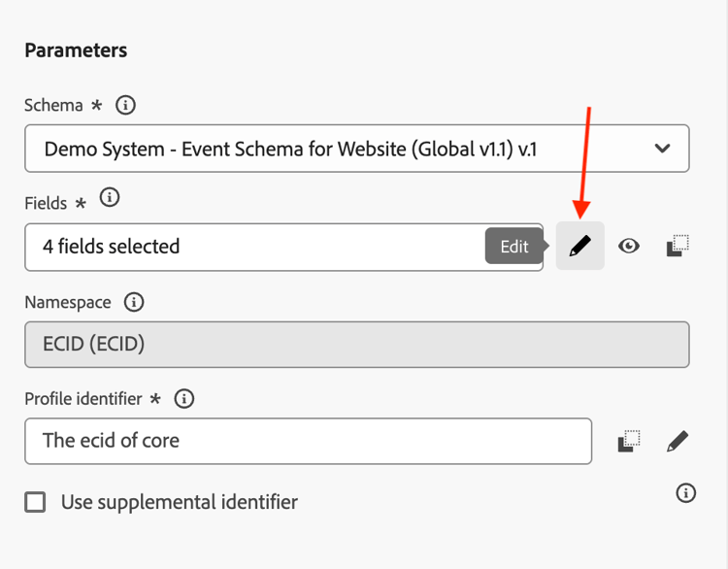
Task: Open the Demo System Event Schema combo box
Action: (340, 149)
